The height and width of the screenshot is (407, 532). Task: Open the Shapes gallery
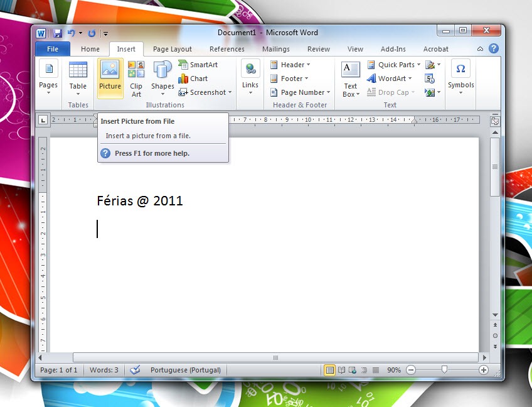(162, 79)
